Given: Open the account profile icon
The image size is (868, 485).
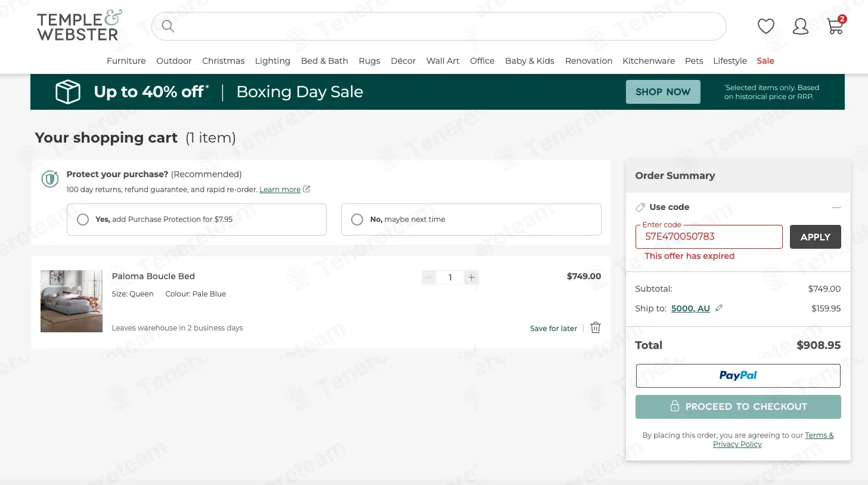Looking at the screenshot, I should coord(800,26).
